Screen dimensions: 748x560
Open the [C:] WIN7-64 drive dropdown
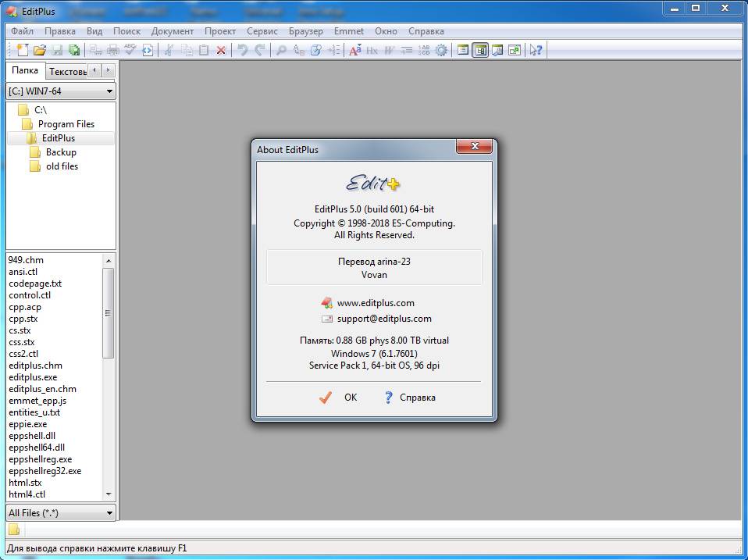click(61, 91)
